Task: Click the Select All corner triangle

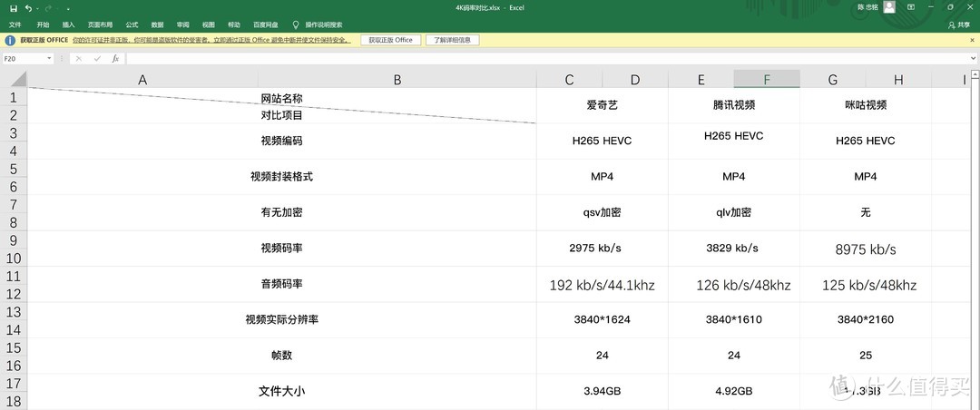Action: (x=19, y=79)
